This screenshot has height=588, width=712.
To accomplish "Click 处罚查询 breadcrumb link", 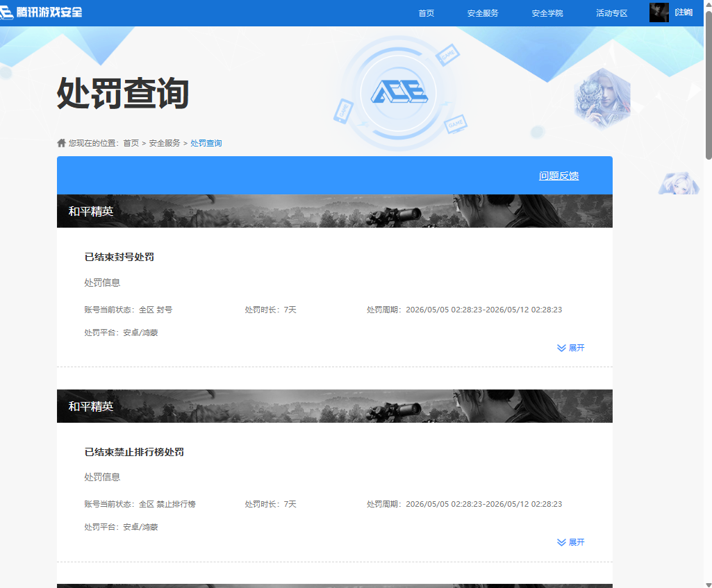I will [206, 143].
